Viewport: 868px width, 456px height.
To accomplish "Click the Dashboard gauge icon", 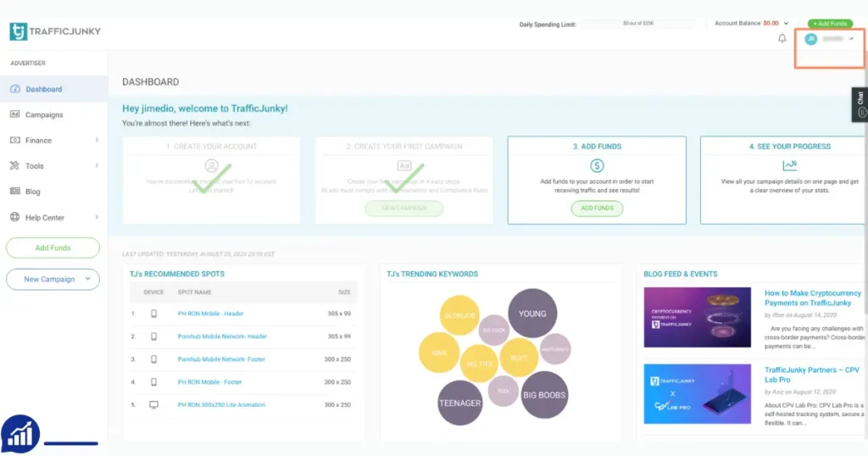I will point(15,88).
